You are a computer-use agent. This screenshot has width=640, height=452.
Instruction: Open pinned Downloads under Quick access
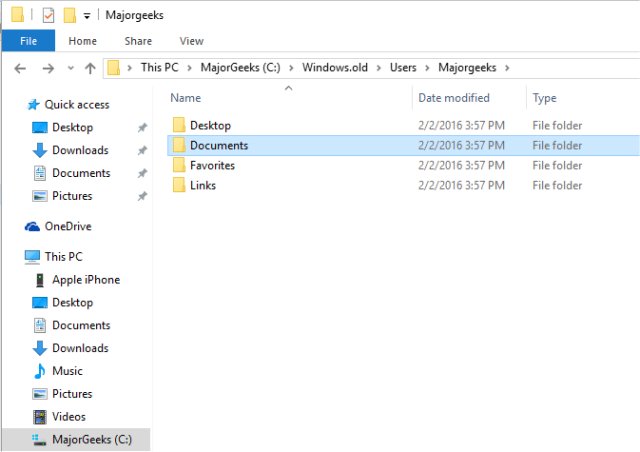pos(80,150)
